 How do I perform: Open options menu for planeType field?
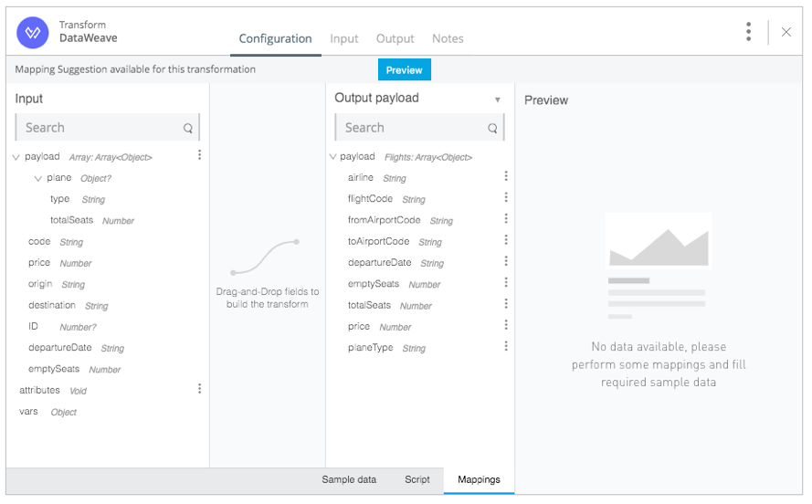click(506, 346)
